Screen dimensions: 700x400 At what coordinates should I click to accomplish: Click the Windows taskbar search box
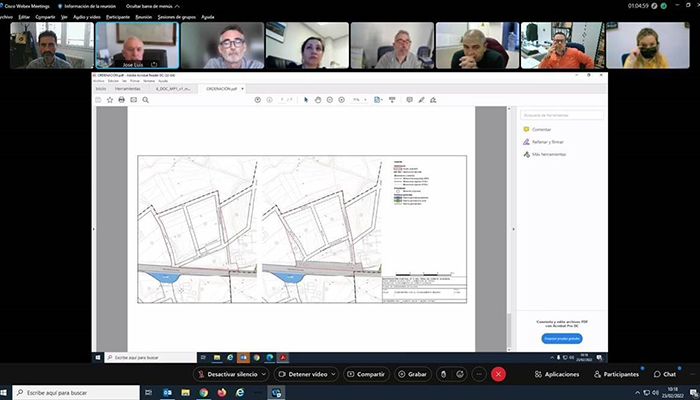click(75, 393)
